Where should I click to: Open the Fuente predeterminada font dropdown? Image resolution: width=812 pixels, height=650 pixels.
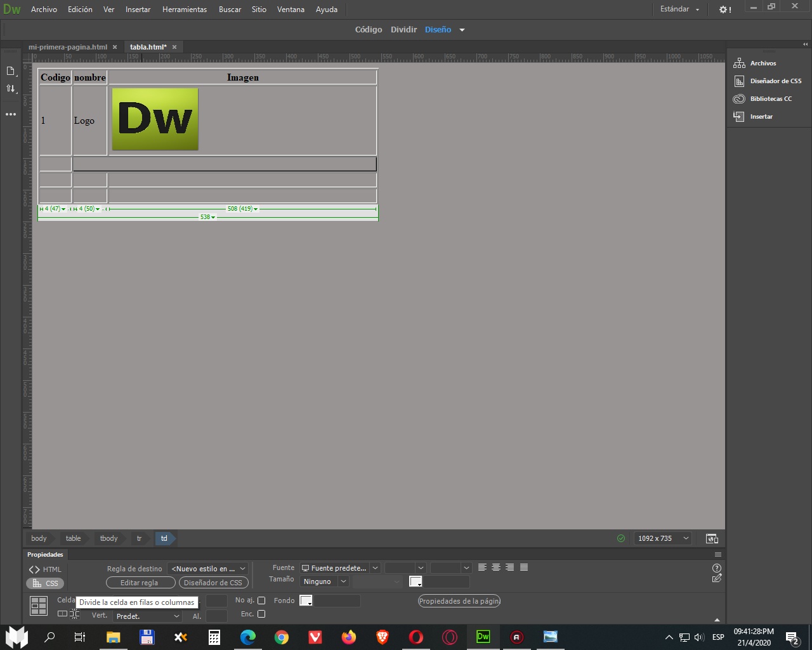pyautogui.click(x=340, y=568)
